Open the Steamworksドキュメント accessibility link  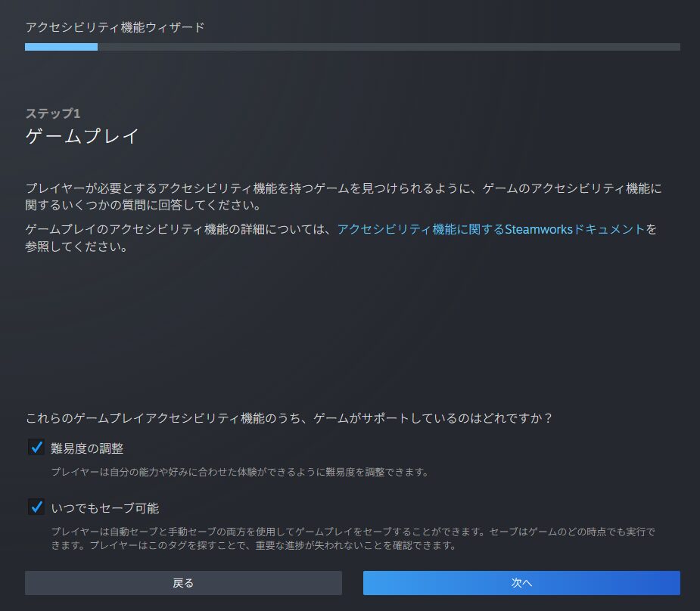coord(491,229)
